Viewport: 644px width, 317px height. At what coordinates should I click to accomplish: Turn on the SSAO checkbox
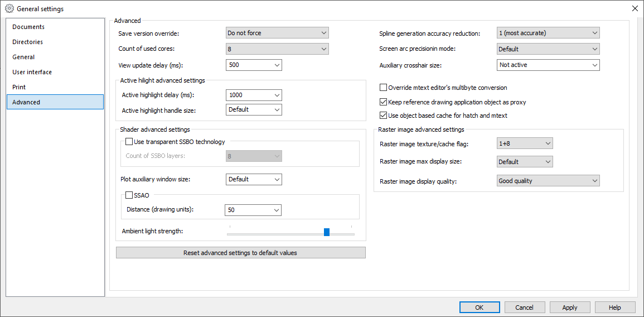pos(129,195)
